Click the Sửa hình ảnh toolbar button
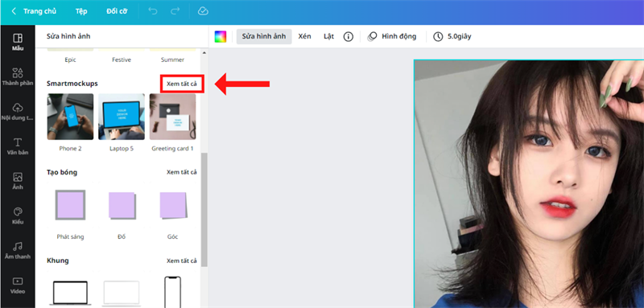The height and width of the screenshot is (308, 644). [x=264, y=36]
